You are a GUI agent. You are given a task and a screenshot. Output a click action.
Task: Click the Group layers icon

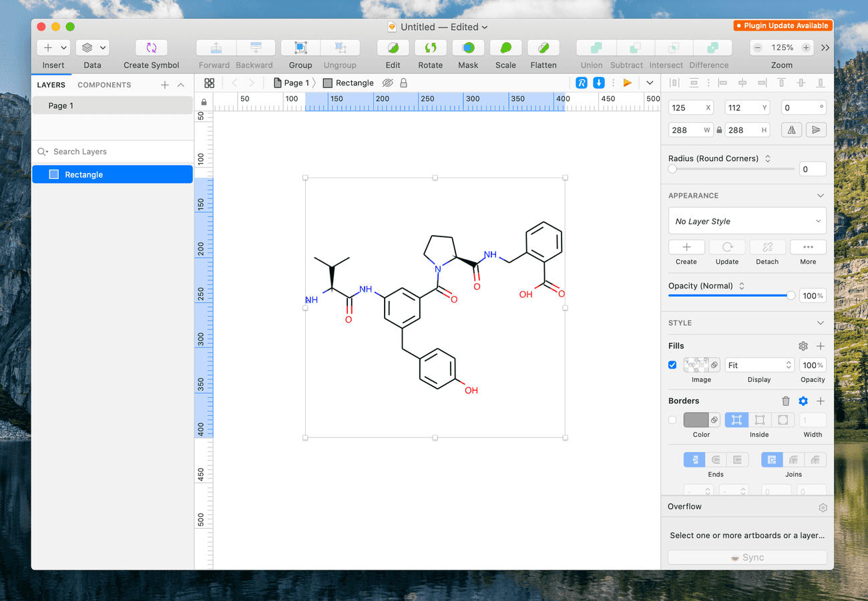[x=300, y=47]
